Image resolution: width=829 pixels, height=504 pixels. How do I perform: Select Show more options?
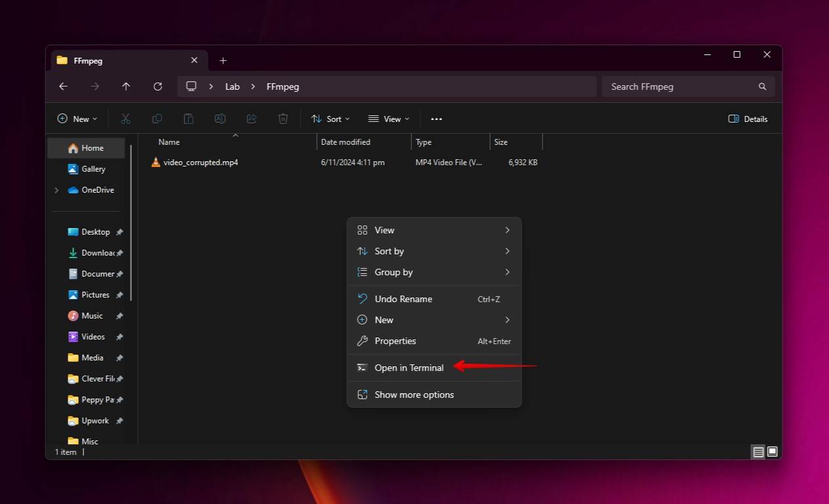coord(434,395)
